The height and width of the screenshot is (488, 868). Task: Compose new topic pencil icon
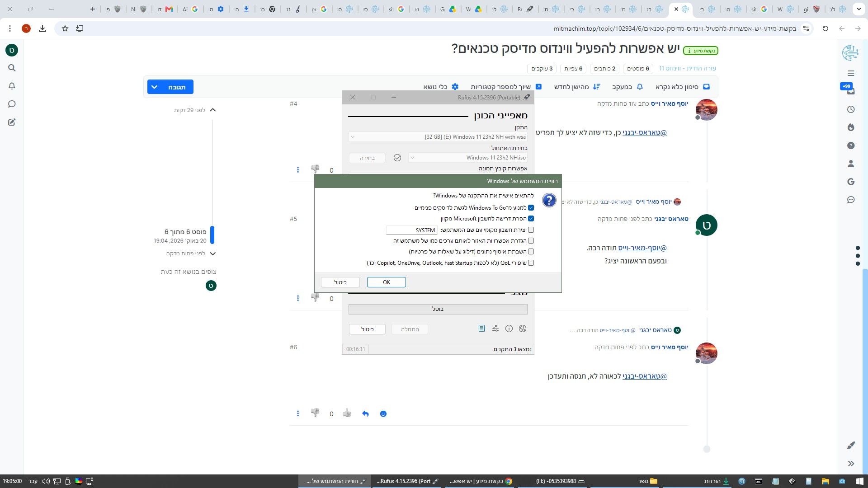12,122
